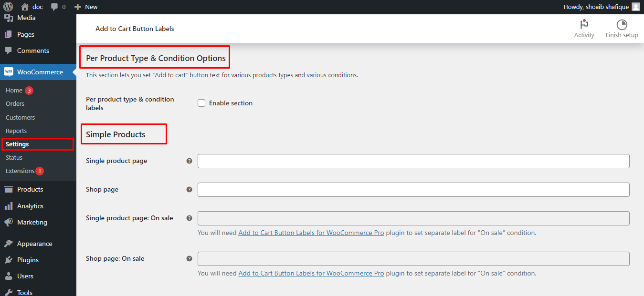Screen dimensions: 644x296
Task: Click the Analytics bar chart icon
Action: (x=9, y=206)
